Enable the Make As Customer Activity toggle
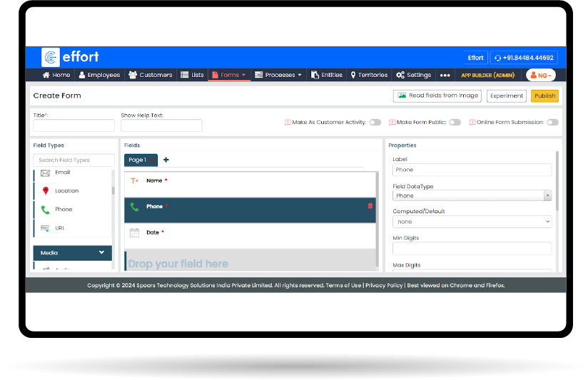The height and width of the screenshot is (380, 588). tap(375, 123)
